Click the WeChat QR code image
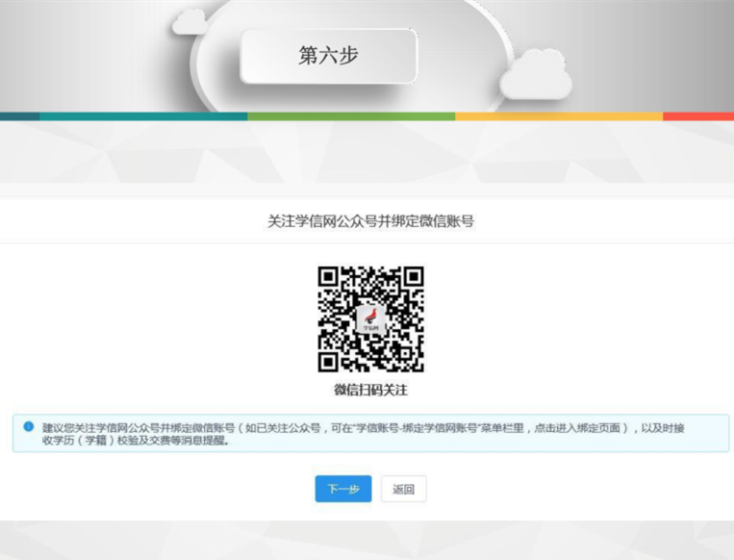 370,318
